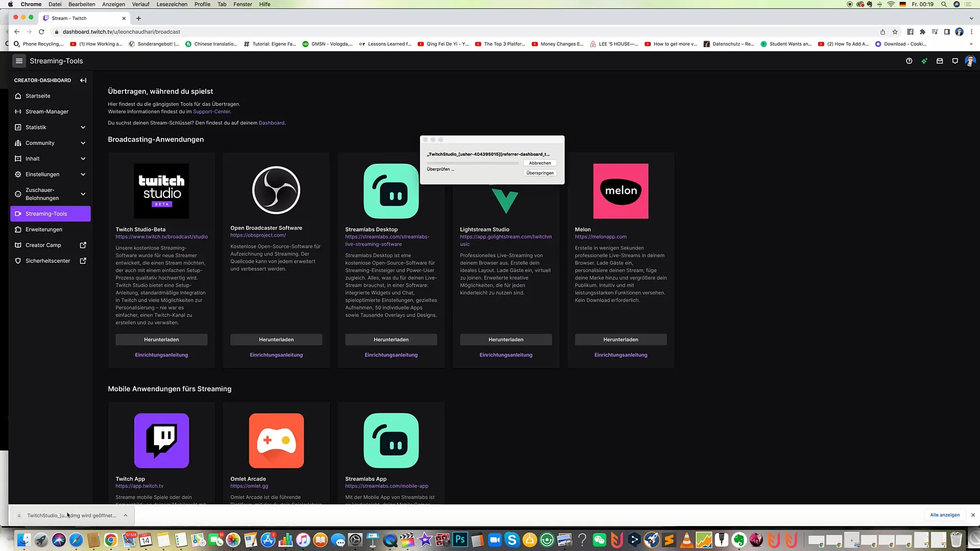Open the Datenschutz bookmark
Screen dimensions: 980x551
coord(729,44)
